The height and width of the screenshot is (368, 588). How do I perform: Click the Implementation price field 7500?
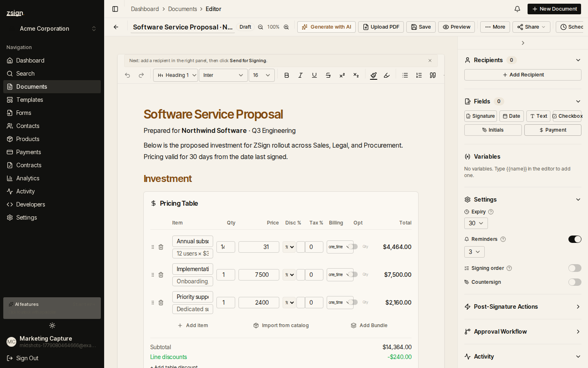click(259, 275)
